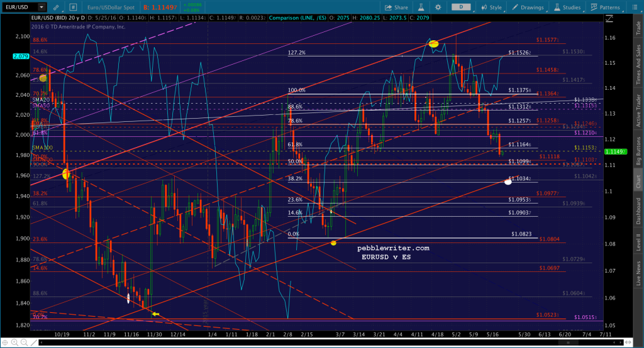Open chart settings gear icon
644x348 pixels.
438,8
